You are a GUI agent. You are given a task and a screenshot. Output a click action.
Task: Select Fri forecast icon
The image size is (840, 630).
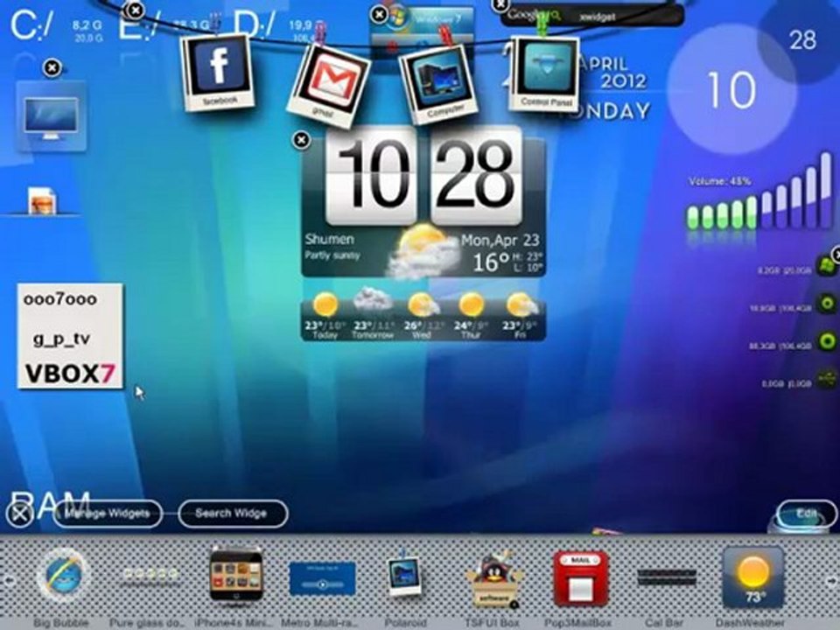tap(521, 305)
